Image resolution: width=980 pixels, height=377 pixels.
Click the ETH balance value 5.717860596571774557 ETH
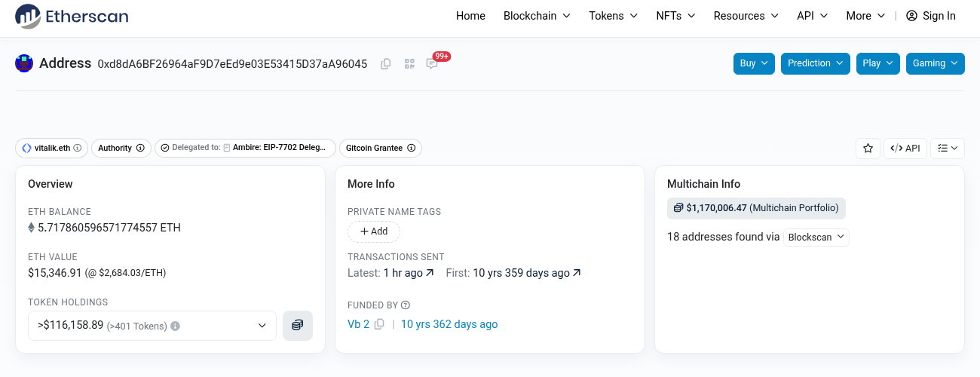[x=109, y=228]
